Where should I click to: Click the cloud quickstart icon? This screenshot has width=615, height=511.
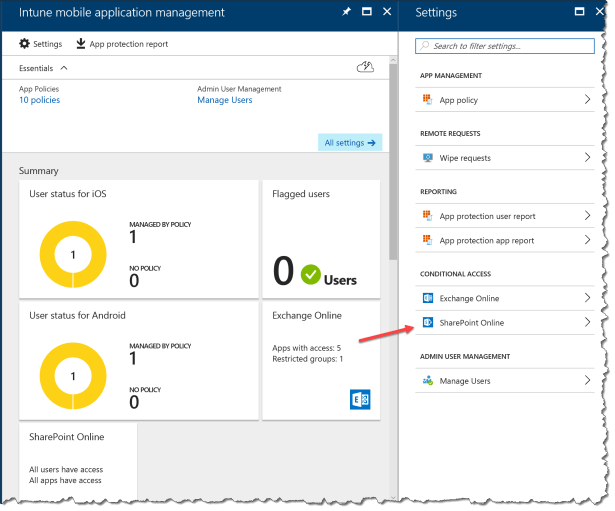pos(365,67)
